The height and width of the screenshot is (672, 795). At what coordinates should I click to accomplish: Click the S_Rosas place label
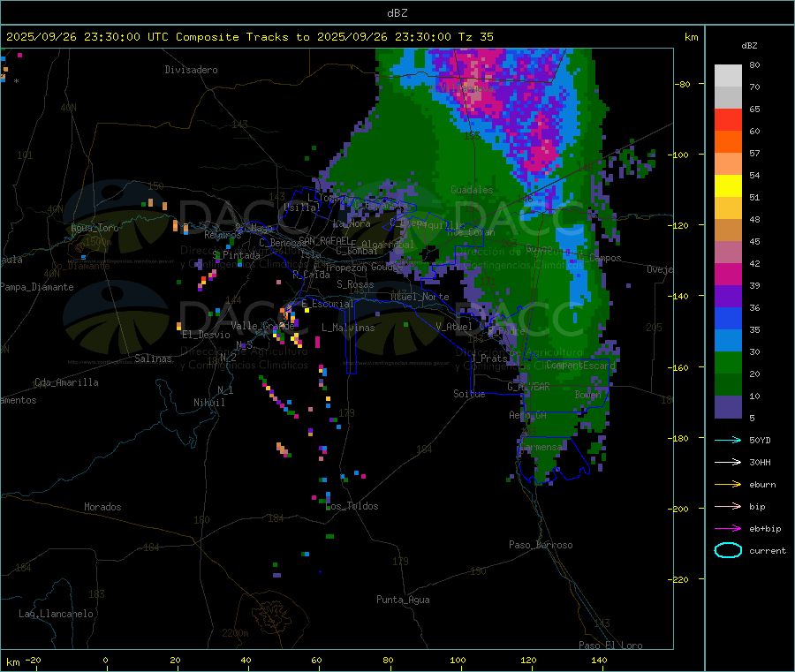(355, 284)
